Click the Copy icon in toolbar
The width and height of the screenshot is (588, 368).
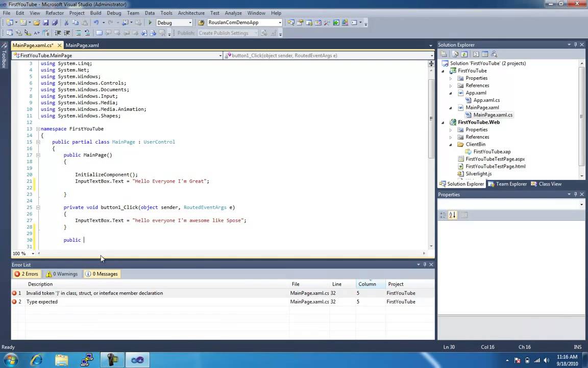click(76, 22)
